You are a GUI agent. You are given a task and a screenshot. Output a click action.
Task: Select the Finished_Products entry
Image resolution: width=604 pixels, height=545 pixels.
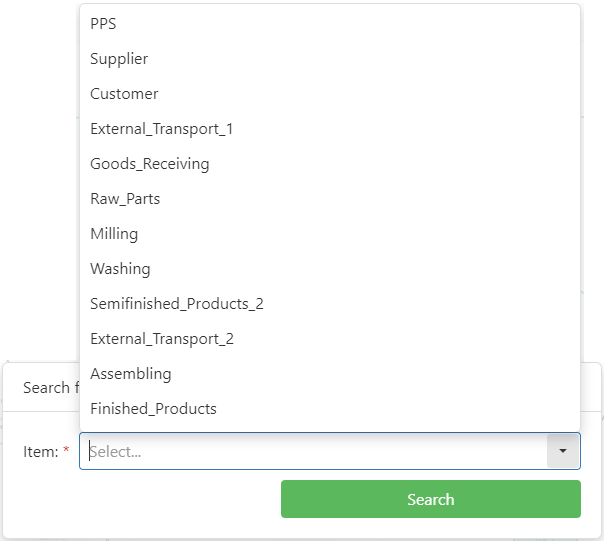coord(153,409)
